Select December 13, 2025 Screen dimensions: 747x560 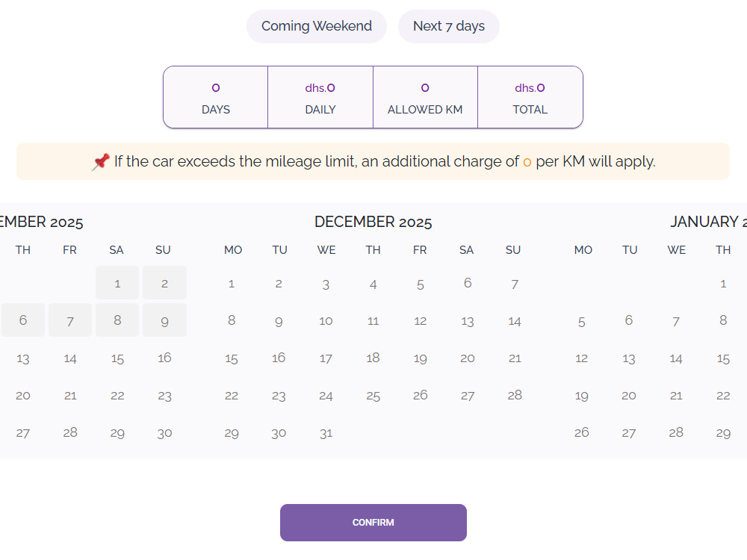click(x=468, y=320)
